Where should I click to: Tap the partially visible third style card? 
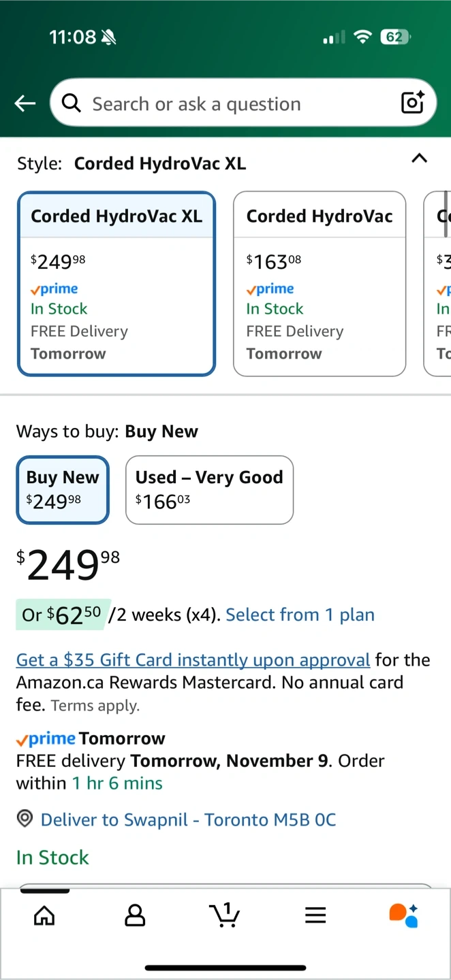pos(439,284)
